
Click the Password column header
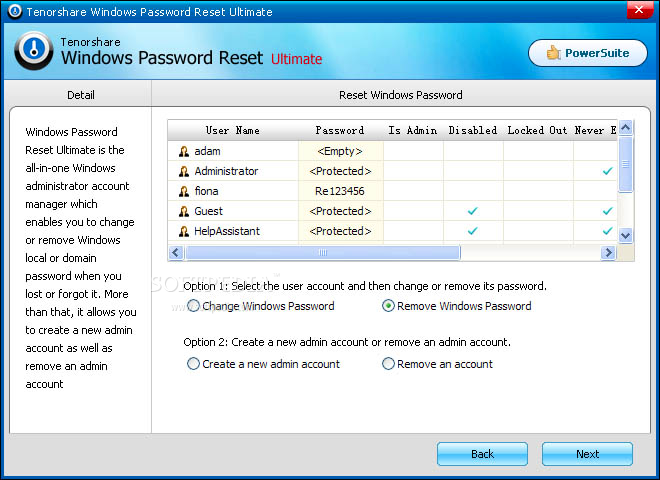click(x=340, y=131)
